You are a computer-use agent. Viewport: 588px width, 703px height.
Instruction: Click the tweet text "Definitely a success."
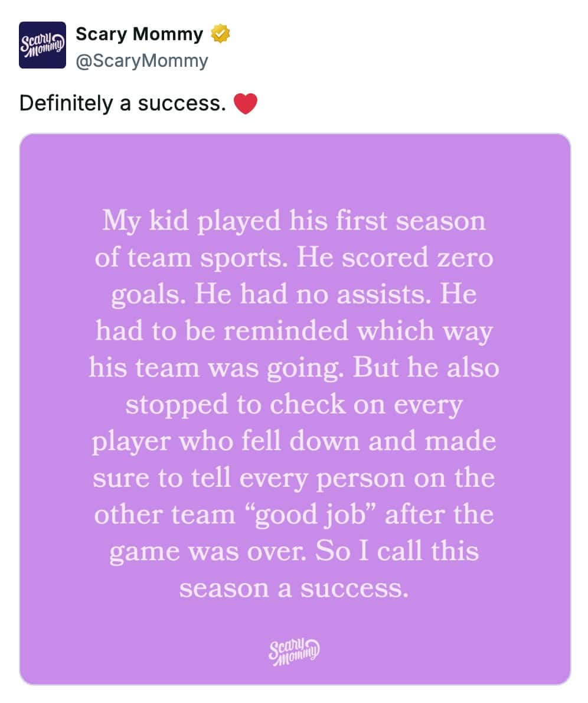point(123,104)
